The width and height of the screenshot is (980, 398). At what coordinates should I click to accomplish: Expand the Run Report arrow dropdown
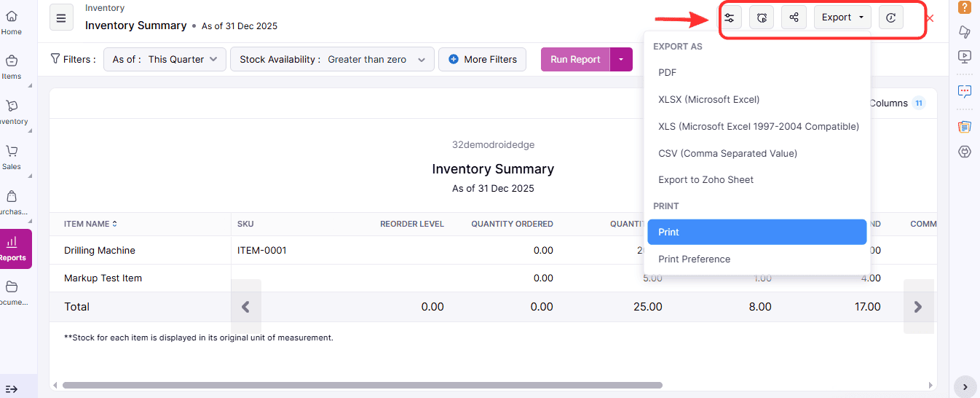pos(621,60)
